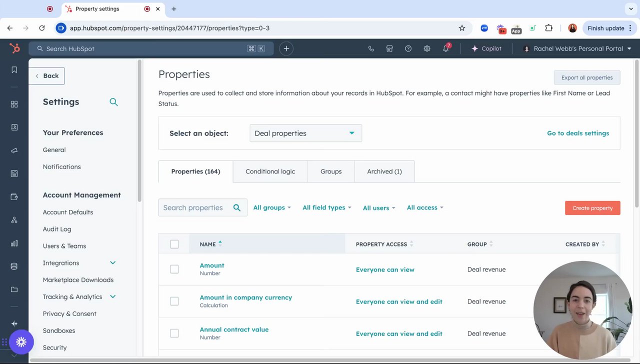Open the settings gear icon
Screen dimensions: 640x364
427,48
